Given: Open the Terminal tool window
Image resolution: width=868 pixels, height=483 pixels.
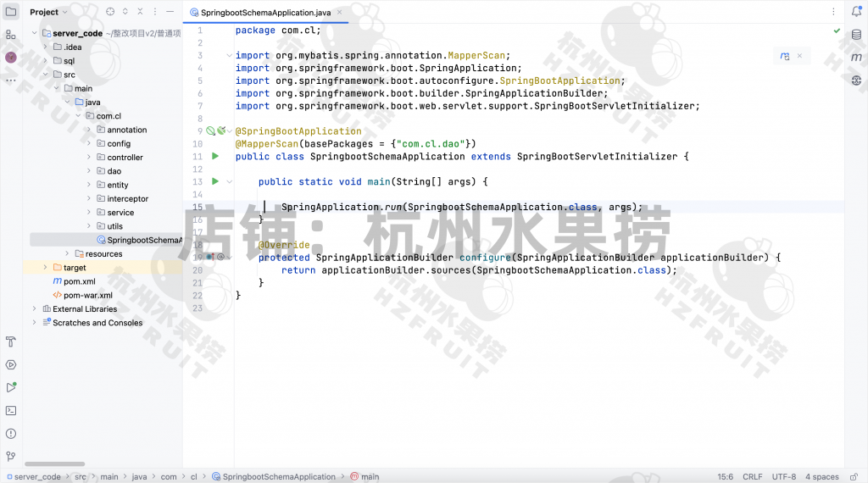Looking at the screenshot, I should pyautogui.click(x=11, y=410).
